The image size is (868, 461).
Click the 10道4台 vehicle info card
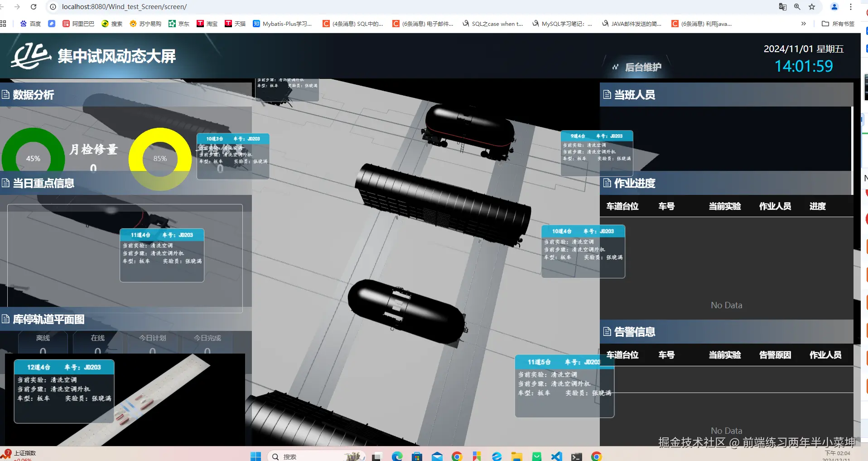[583, 251]
